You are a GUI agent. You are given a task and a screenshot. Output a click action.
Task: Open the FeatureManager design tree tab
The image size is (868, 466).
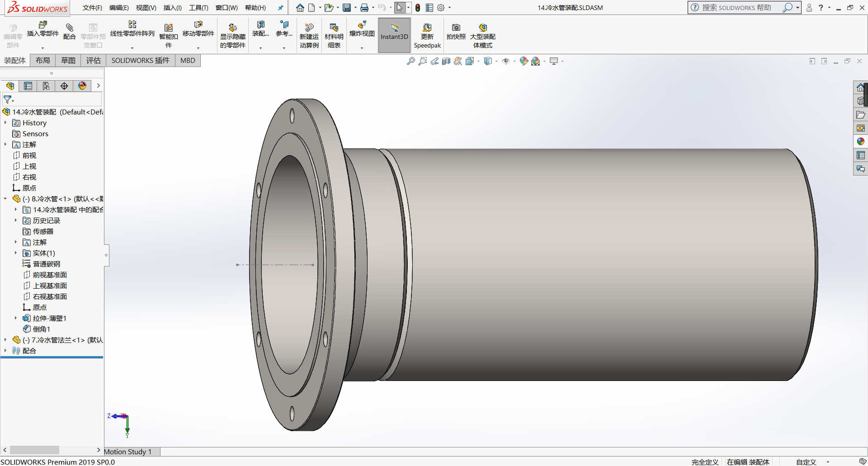click(10, 86)
